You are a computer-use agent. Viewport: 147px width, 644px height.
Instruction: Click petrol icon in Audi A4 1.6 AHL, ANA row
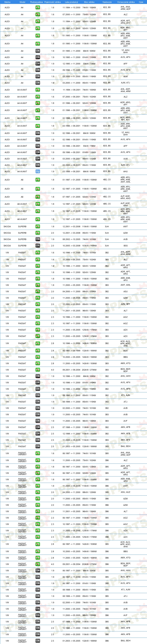click(x=38, y=8)
